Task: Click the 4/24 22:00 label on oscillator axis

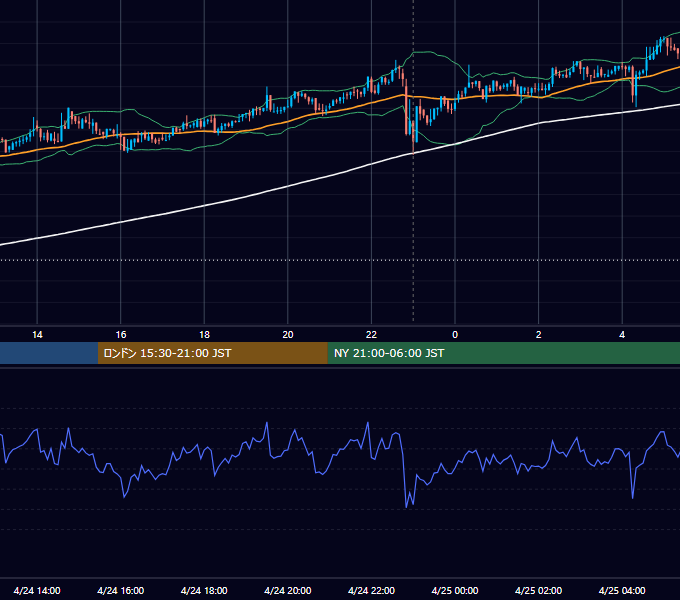Action: pyautogui.click(x=371, y=590)
